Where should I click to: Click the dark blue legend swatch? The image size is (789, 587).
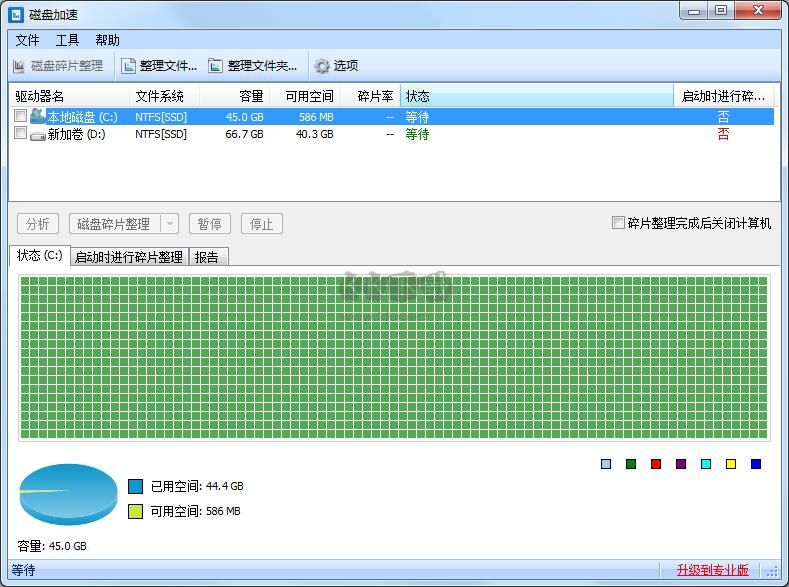click(x=756, y=464)
